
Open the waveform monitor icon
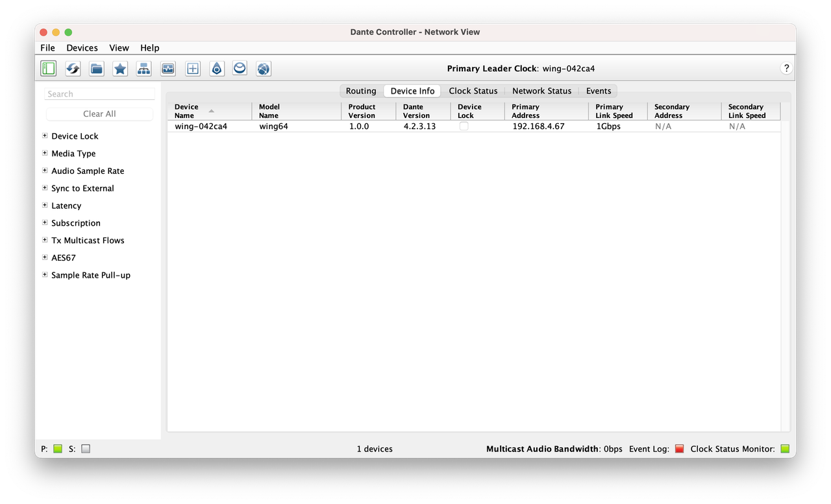pyautogui.click(x=167, y=68)
